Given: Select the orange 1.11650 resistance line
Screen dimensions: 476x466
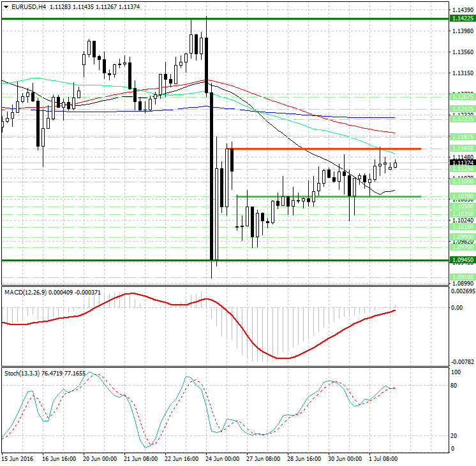Looking at the screenshot, I should tap(325, 149).
